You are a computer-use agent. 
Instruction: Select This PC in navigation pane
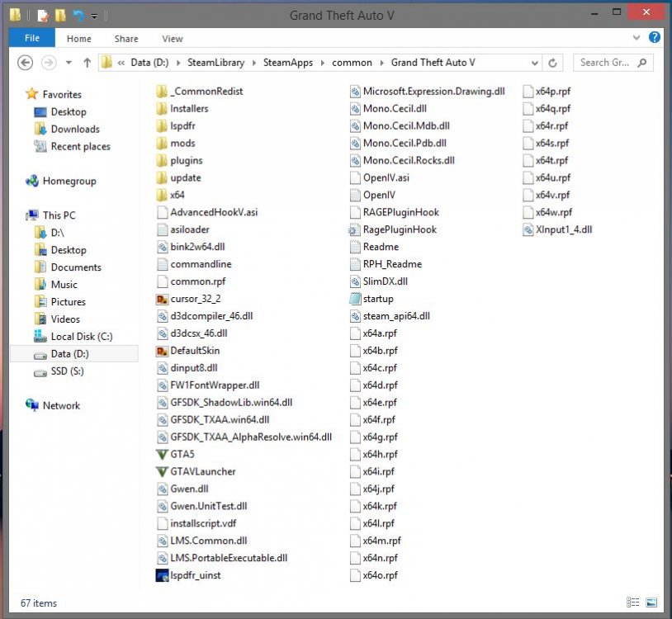(x=59, y=215)
